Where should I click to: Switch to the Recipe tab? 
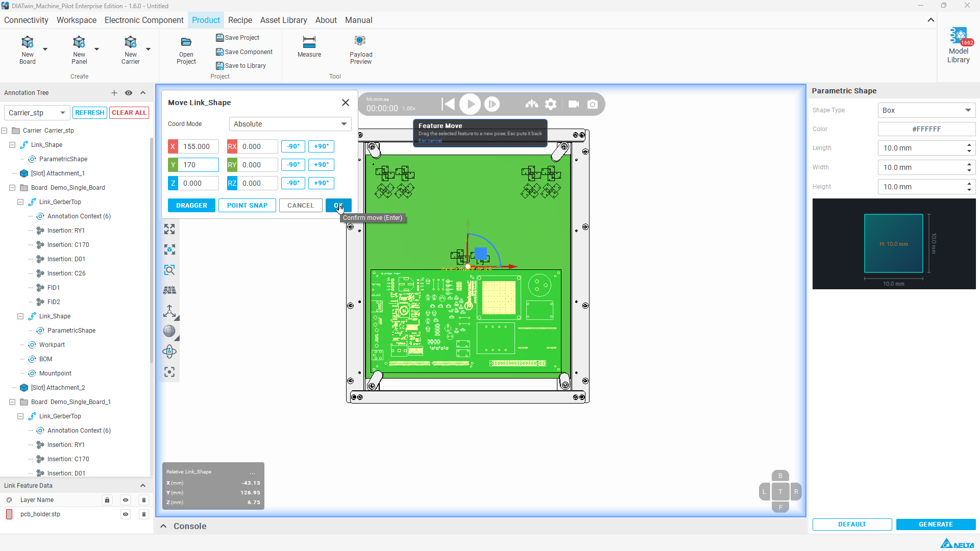[x=240, y=20]
